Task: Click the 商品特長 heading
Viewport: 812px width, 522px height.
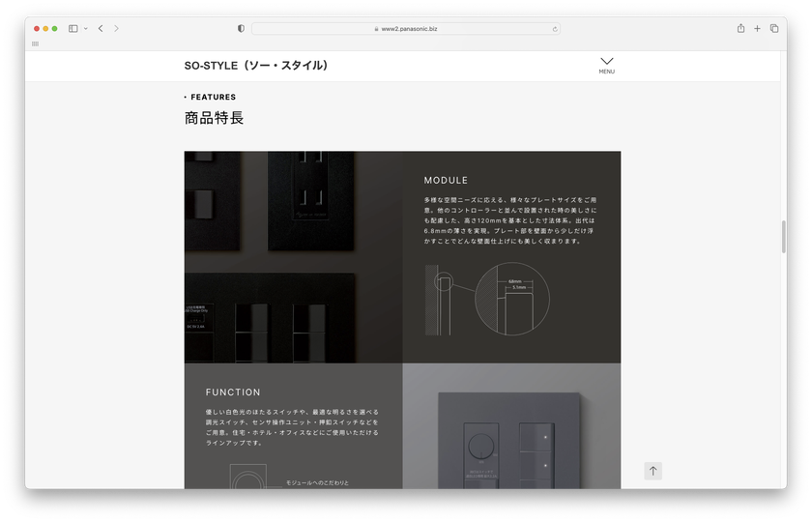Action: point(214,118)
